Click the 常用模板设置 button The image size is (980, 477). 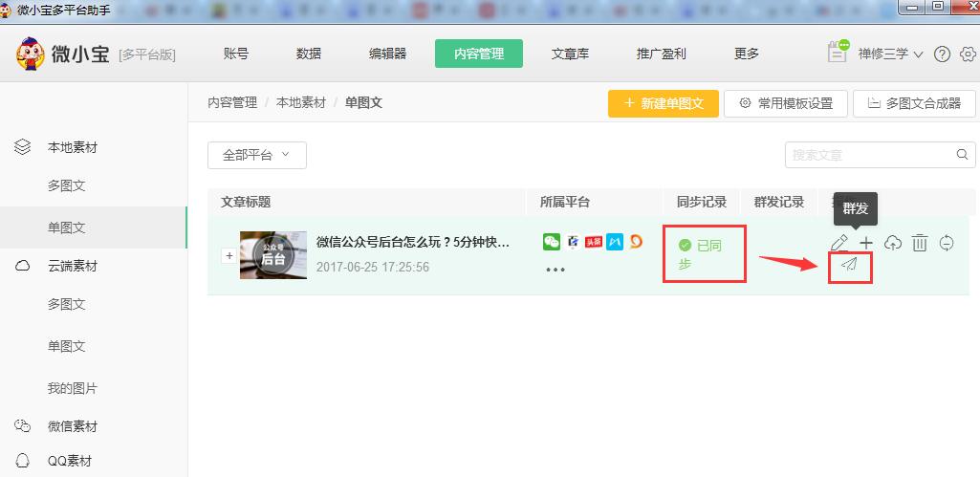point(786,104)
